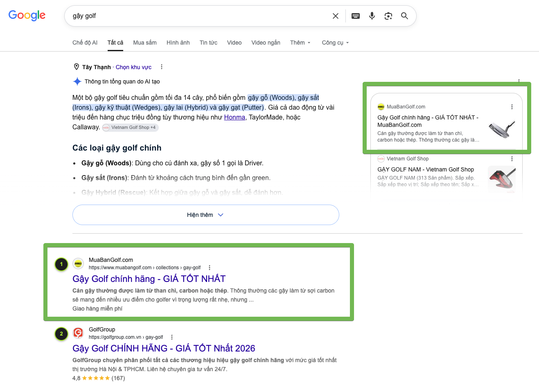Click the Vietnam Golf Shop card favicon
The height and width of the screenshot is (392, 539).
pyautogui.click(x=381, y=159)
